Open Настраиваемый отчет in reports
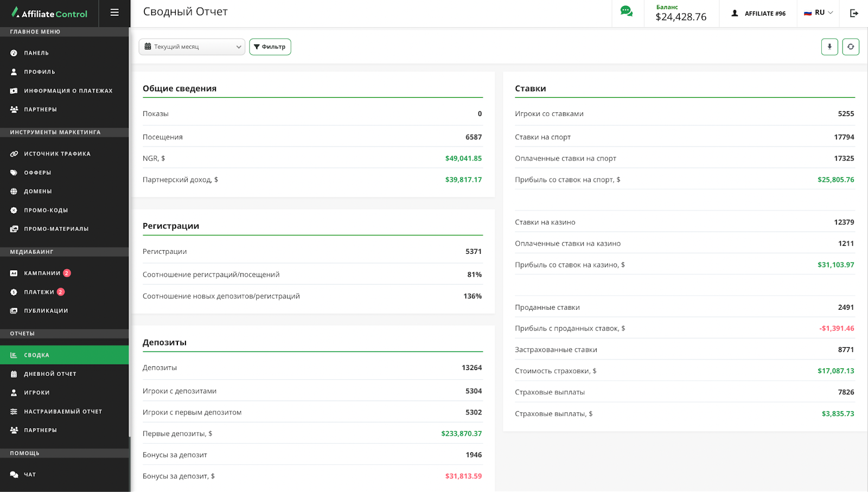The height and width of the screenshot is (492, 868). click(63, 412)
